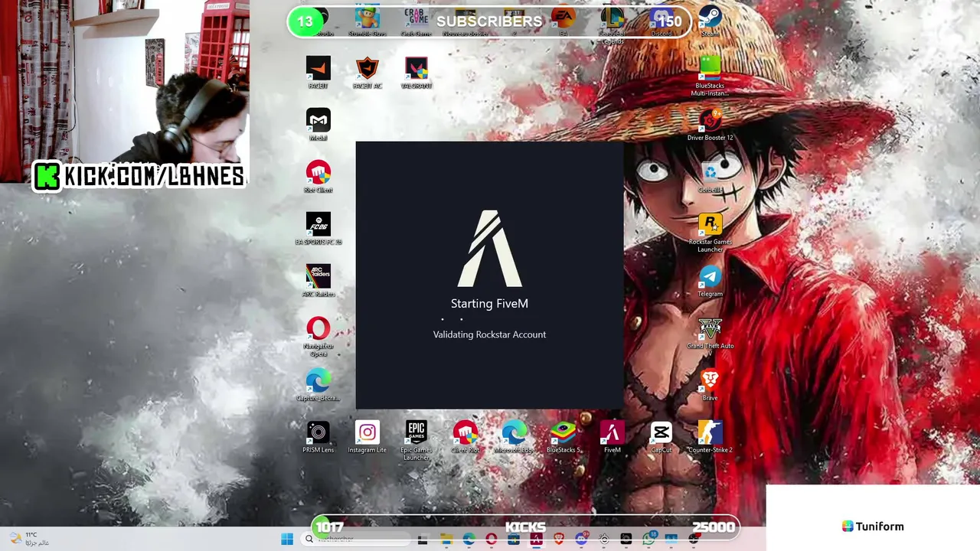Select the Crab Game desktop icon
The height and width of the screenshot is (551, 980).
[x=416, y=21]
